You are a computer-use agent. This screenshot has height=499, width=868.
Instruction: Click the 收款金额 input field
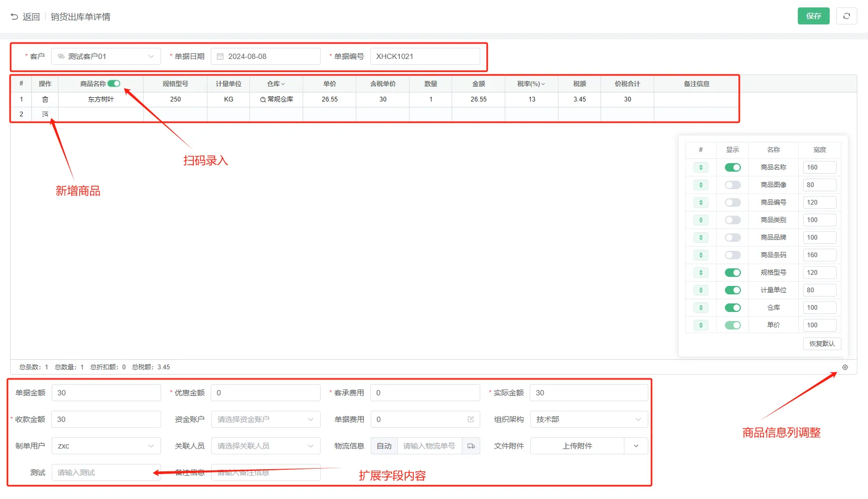point(106,419)
